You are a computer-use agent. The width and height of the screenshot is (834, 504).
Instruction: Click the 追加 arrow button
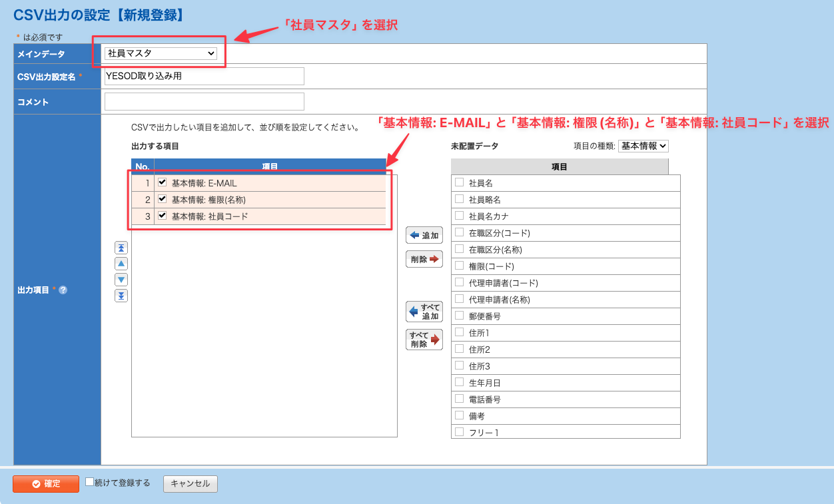tap(424, 235)
